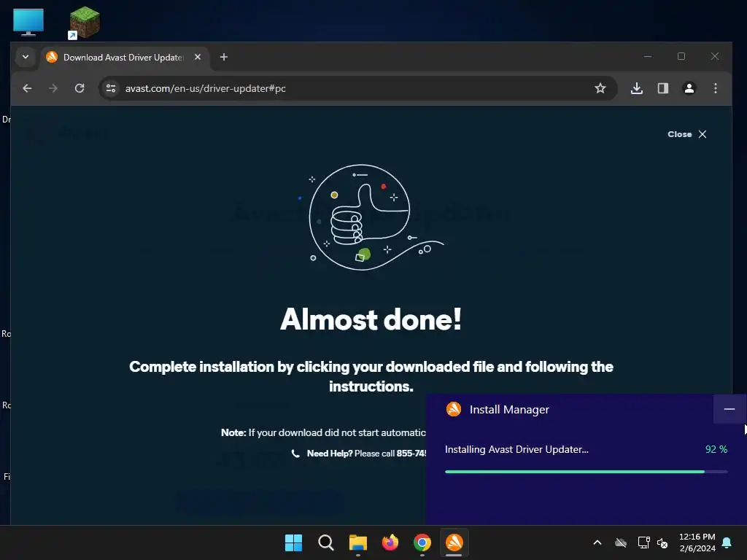747x560 pixels.
Task: Switch to Chrome in the taskbar
Action: click(x=422, y=542)
